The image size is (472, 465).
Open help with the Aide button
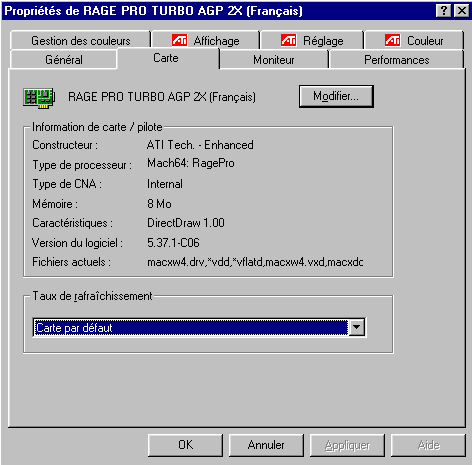(428, 445)
